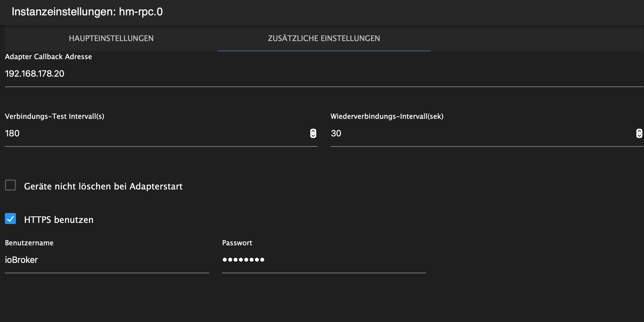The width and height of the screenshot is (644, 322).
Task: Click the Instanzeinstellungen hm-rpc.0 title
Action: coord(87,12)
